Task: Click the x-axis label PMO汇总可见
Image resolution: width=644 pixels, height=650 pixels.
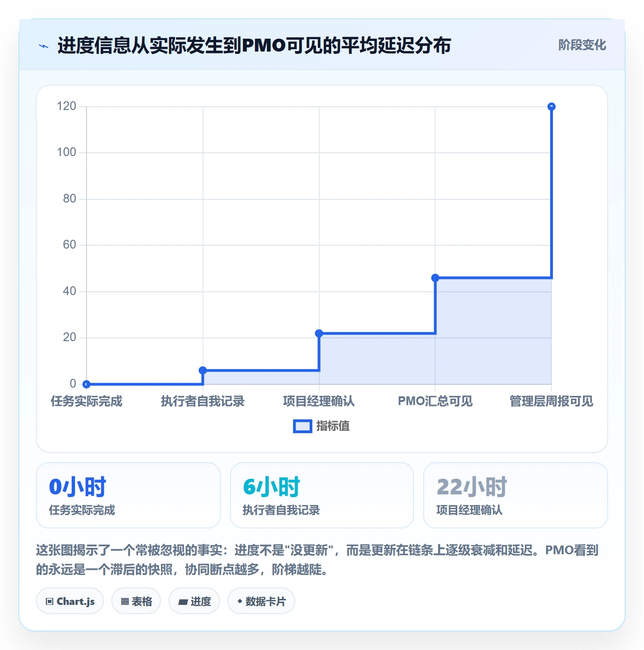Action: (x=435, y=401)
